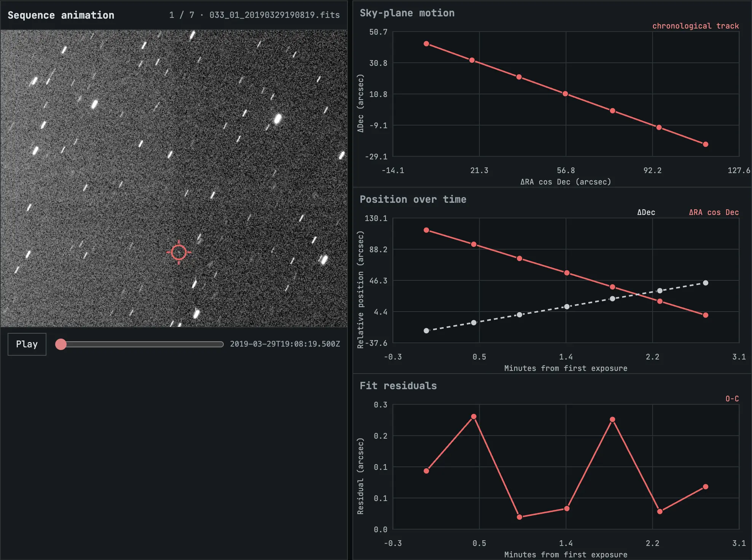Click the Fit residuals heading

(398, 386)
